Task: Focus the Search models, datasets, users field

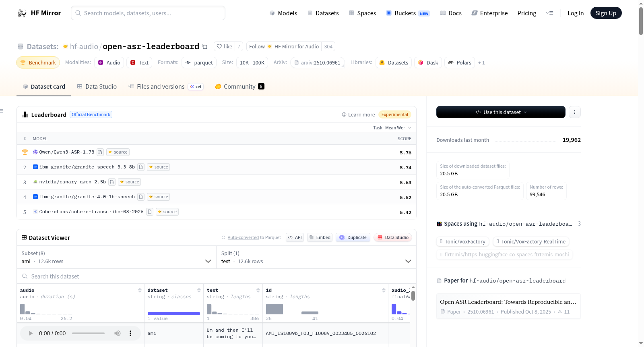Action: pos(148,13)
